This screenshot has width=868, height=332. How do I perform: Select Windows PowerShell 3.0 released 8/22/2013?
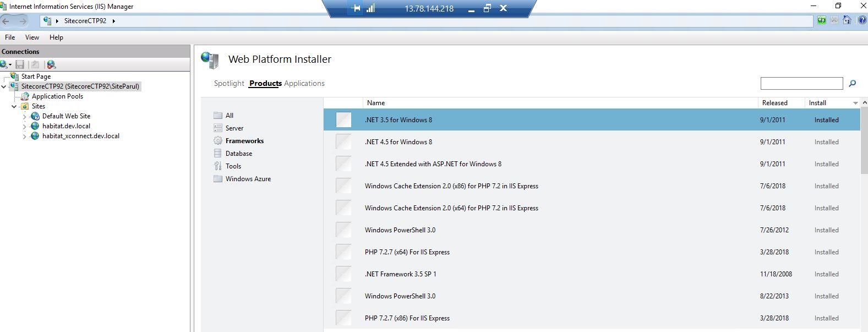tap(592, 296)
